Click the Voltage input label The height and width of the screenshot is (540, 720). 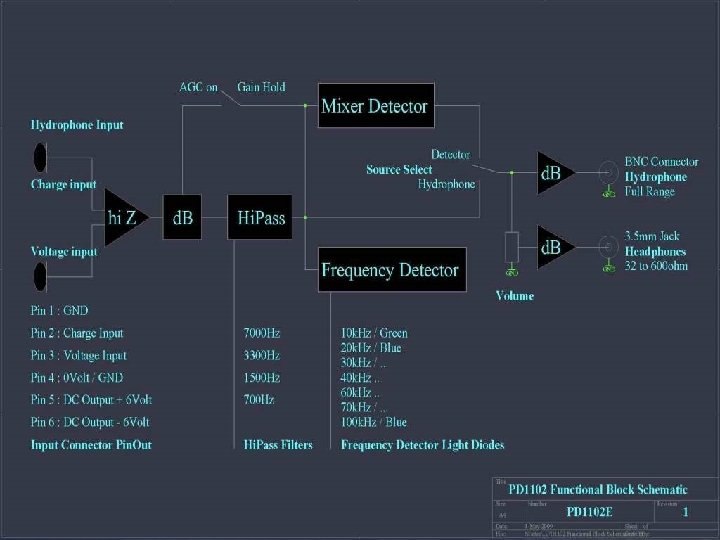click(64, 251)
